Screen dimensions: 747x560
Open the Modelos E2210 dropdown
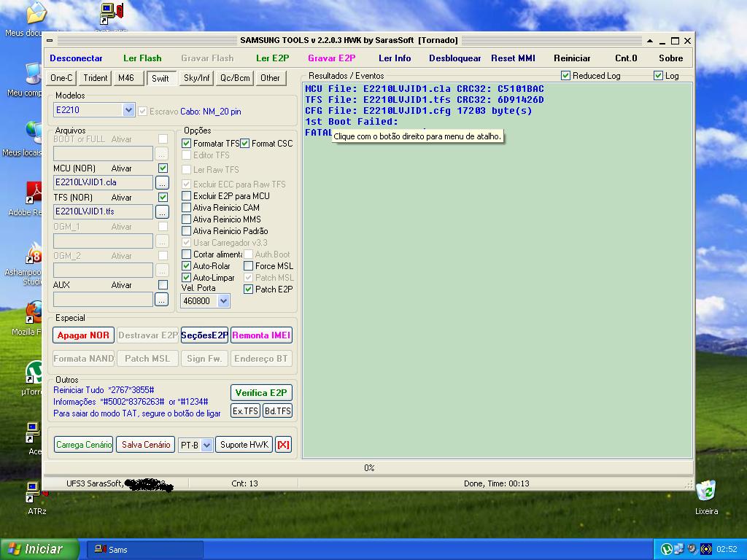[x=128, y=110]
